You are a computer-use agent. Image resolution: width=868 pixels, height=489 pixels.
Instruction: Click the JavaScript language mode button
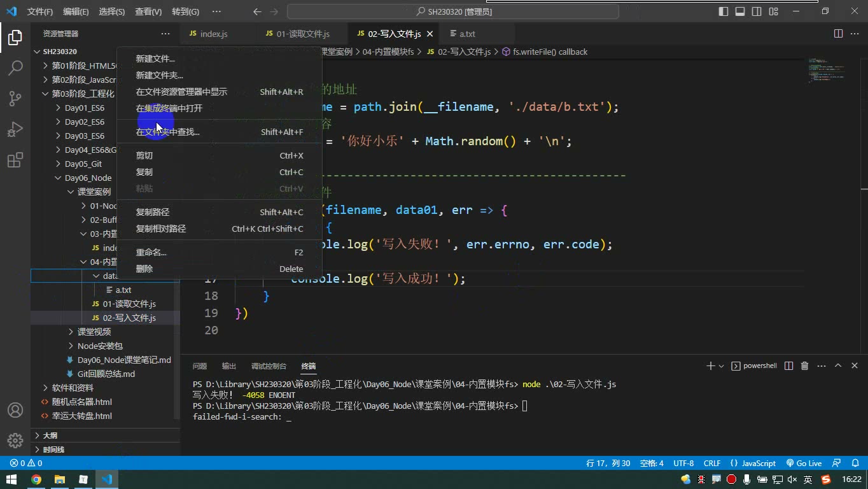(753, 463)
